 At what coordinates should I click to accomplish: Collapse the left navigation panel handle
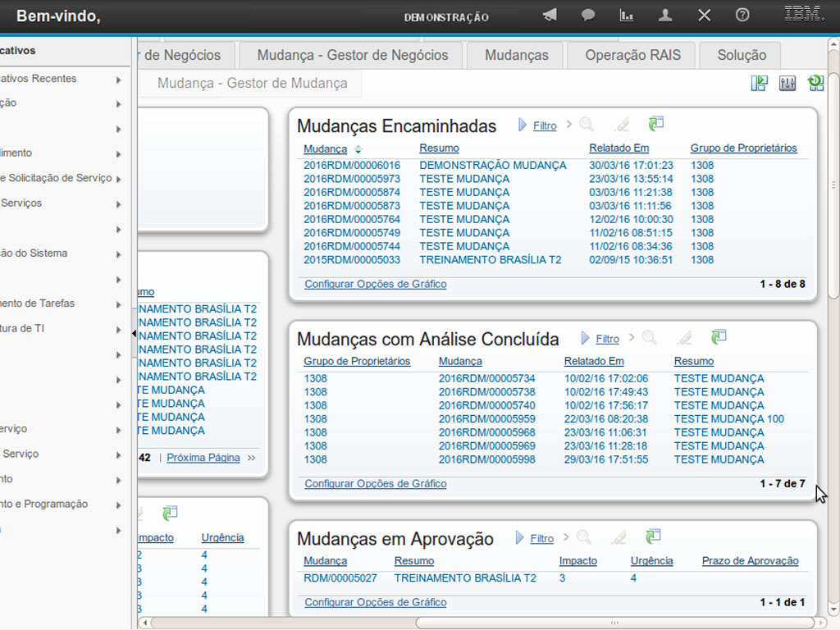click(134, 333)
